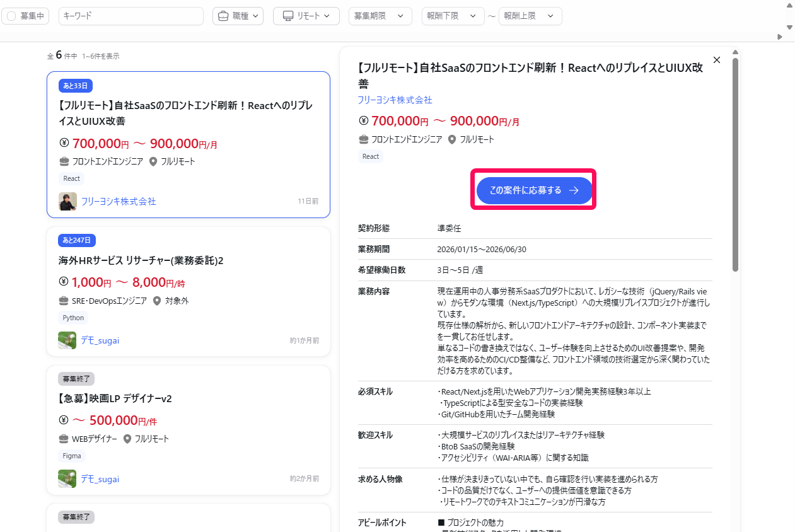Screen dimensions: 795x532
Task: Open デモ_sugai link on 海外HRサービス card
Action: click(100, 340)
